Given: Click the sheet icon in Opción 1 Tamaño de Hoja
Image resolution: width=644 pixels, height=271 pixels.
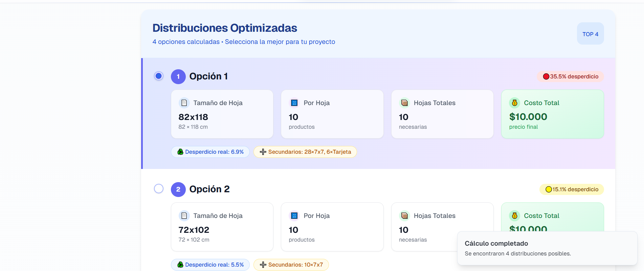Looking at the screenshot, I should coord(184,103).
